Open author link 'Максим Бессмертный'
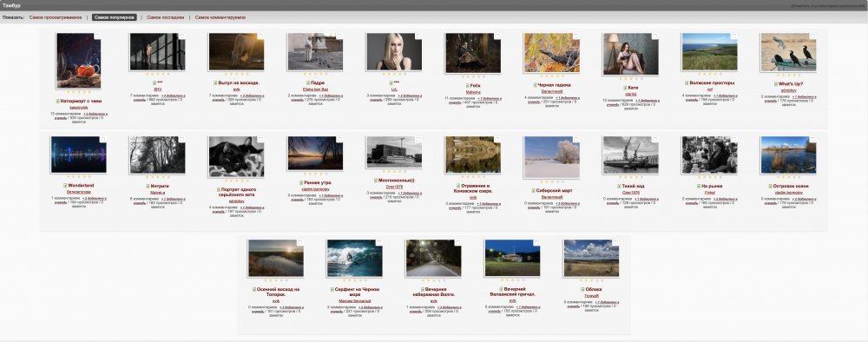Image resolution: width=868 pixels, height=342 pixels. (355, 301)
